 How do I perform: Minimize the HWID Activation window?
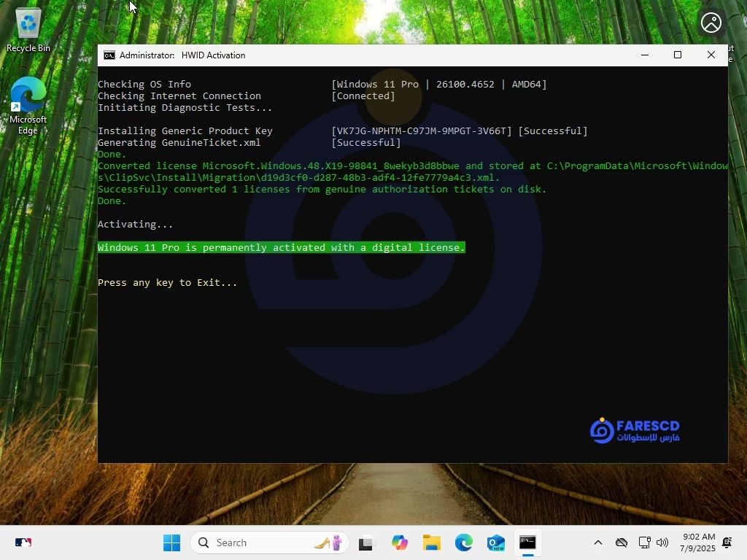645,55
